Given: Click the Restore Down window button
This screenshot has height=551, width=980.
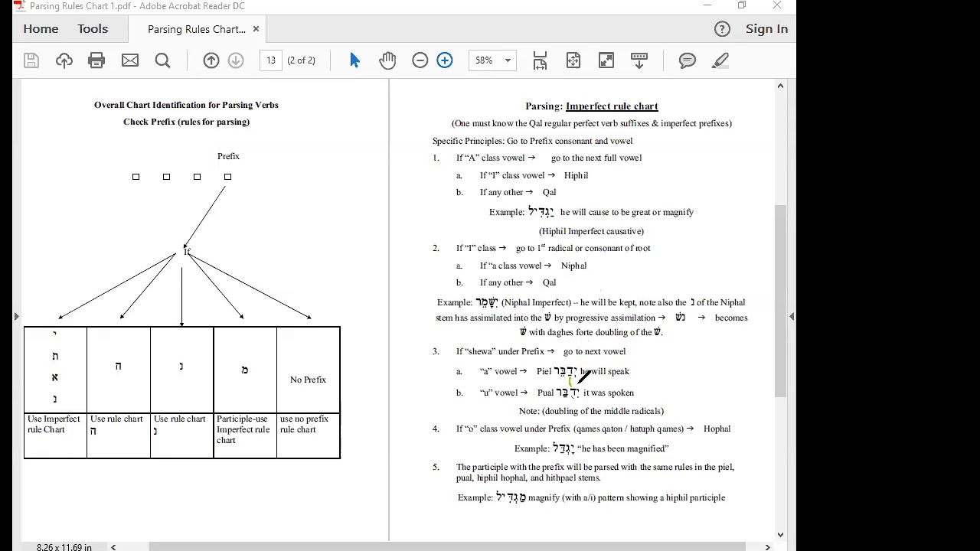Looking at the screenshot, I should 742,6.
